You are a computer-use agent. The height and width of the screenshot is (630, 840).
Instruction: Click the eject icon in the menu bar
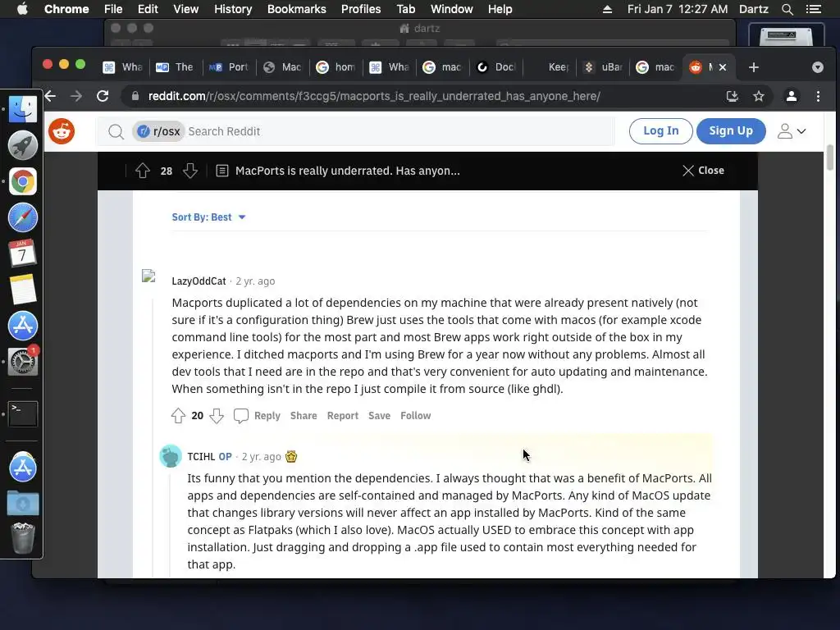coord(607,9)
